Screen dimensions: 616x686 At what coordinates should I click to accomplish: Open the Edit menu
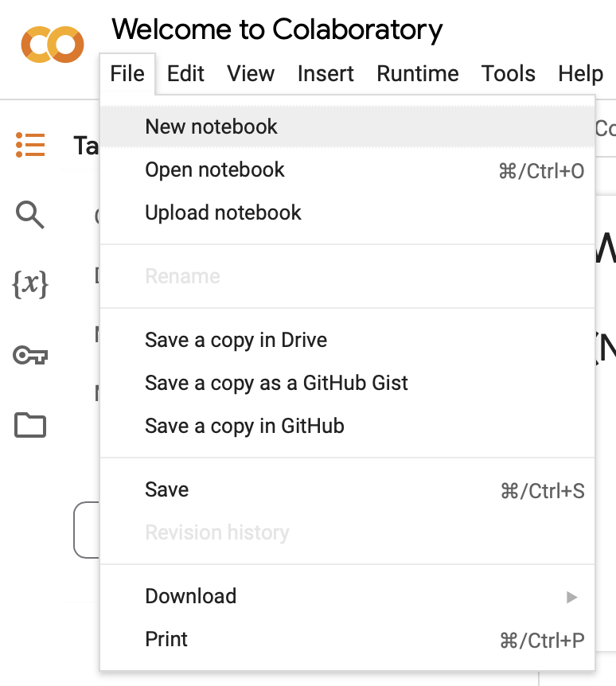click(x=185, y=73)
